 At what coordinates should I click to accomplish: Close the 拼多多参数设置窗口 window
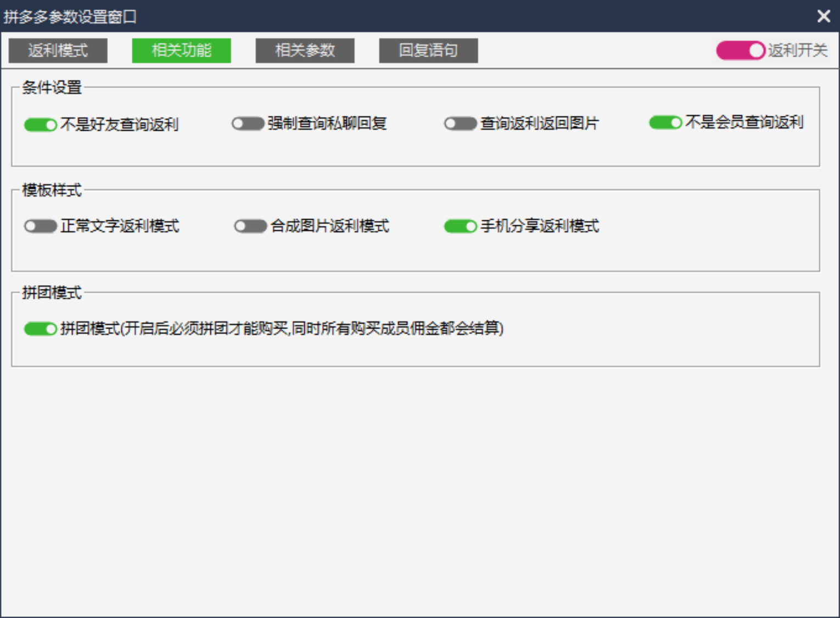tap(824, 16)
